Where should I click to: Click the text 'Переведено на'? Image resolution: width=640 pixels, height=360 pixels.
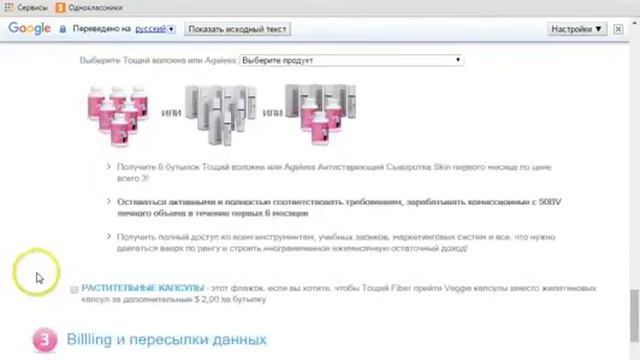102,29
